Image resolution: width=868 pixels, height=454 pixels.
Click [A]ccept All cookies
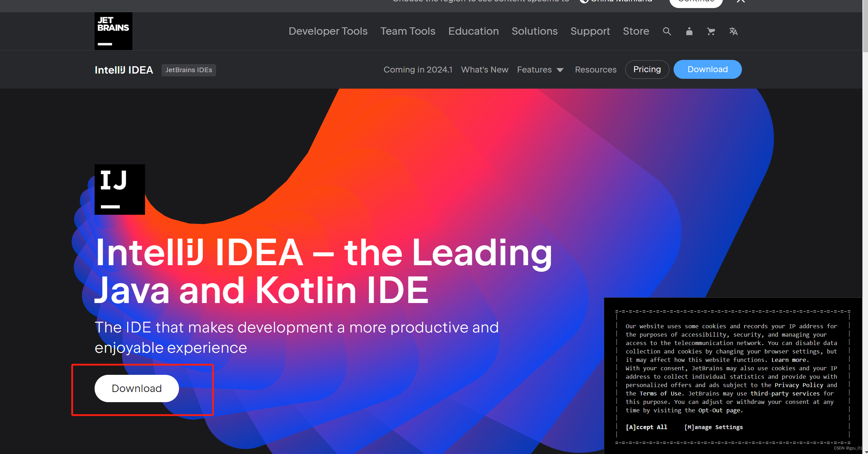(x=646, y=427)
